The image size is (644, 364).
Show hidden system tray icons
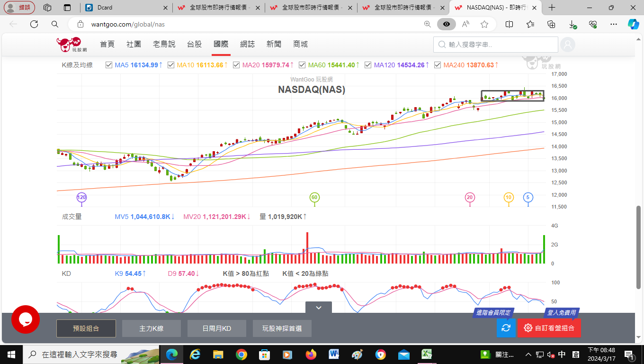pos(528,355)
